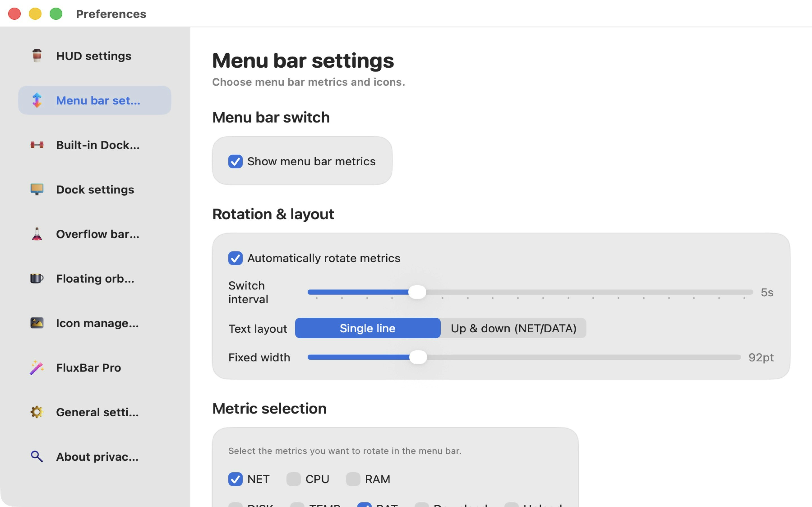Image resolution: width=812 pixels, height=507 pixels.
Task: Select Single line text layout
Action: [x=367, y=328]
